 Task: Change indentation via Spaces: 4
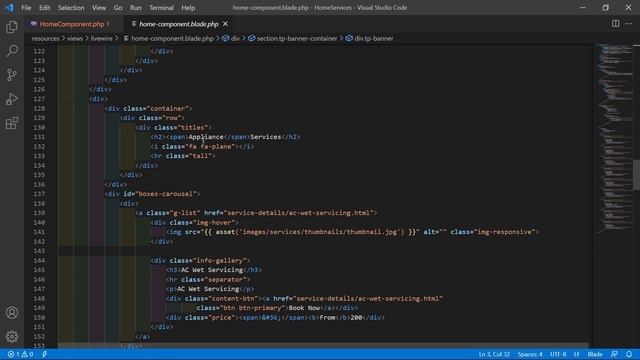(x=530, y=354)
